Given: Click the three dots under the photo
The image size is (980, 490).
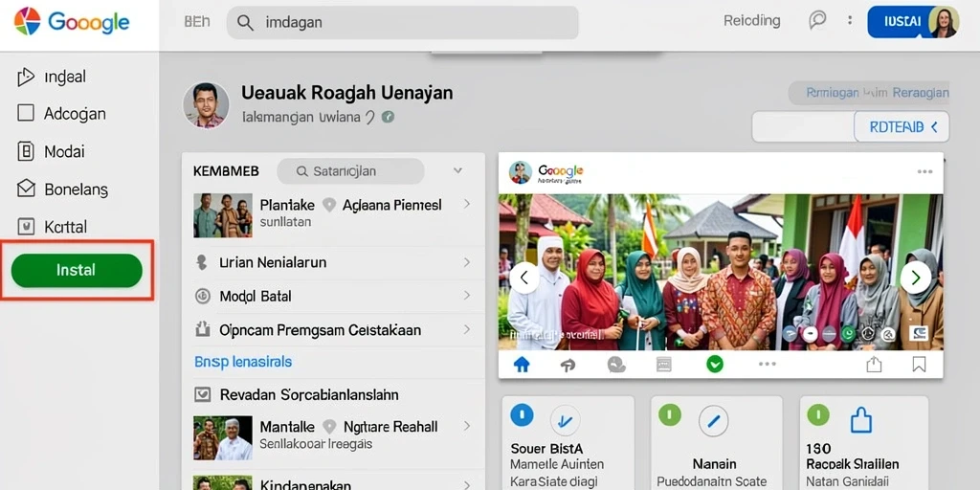Looking at the screenshot, I should click(767, 364).
